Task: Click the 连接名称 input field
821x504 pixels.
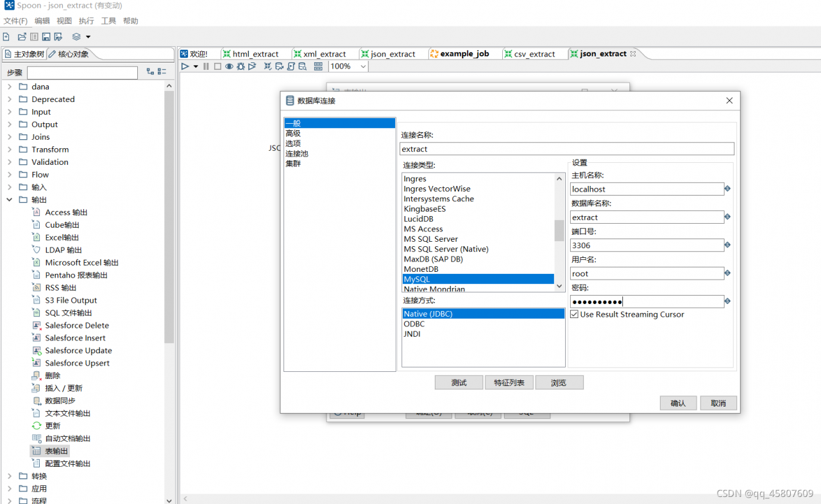Action: click(x=566, y=149)
